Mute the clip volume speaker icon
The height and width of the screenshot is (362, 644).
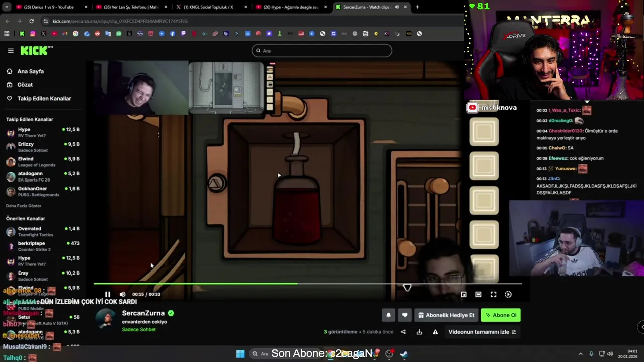pyautogui.click(x=122, y=294)
